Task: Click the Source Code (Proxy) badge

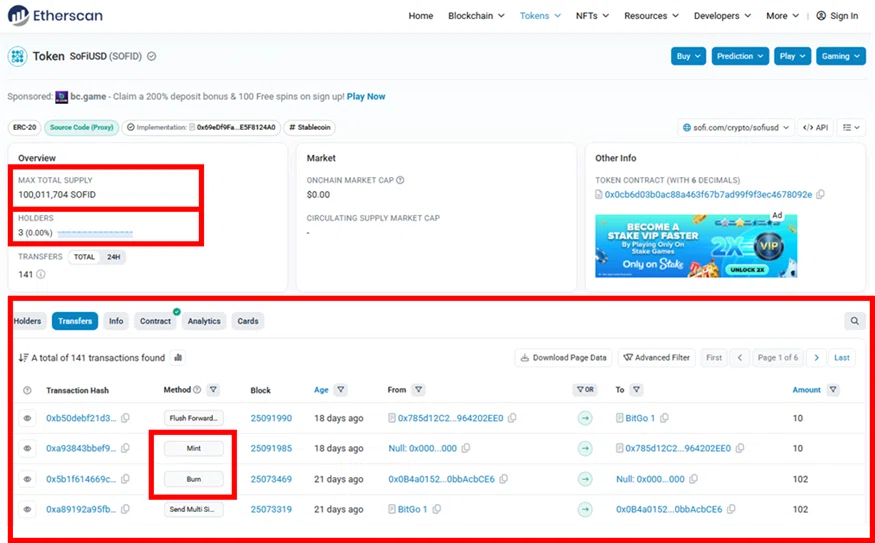Action: (x=81, y=128)
